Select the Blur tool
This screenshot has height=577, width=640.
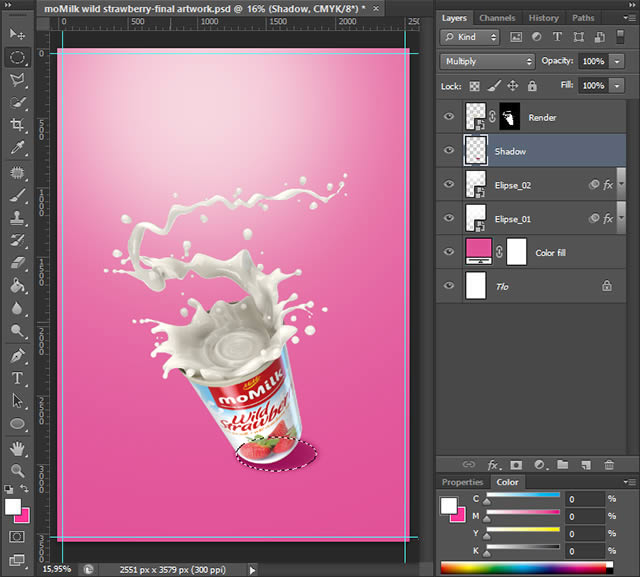(x=17, y=308)
